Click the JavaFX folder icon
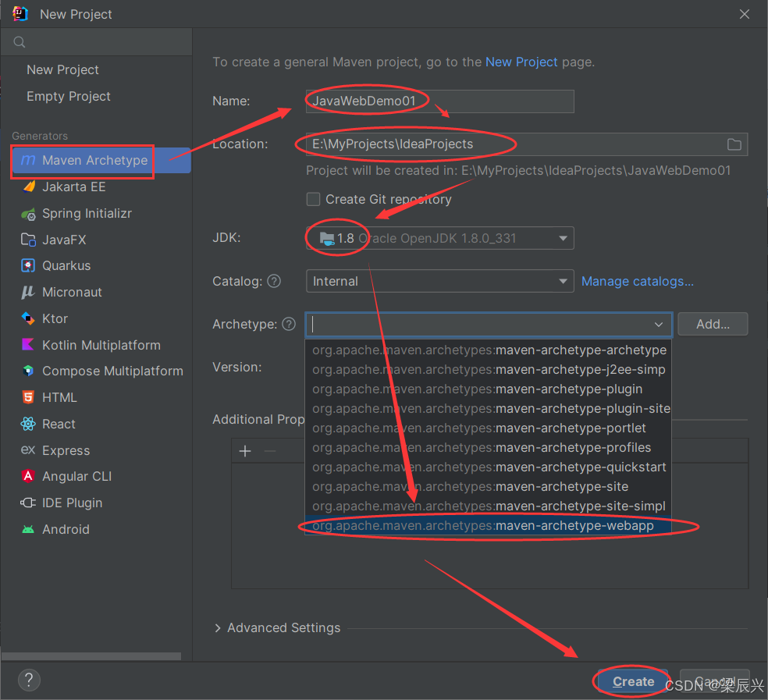 pos(28,240)
